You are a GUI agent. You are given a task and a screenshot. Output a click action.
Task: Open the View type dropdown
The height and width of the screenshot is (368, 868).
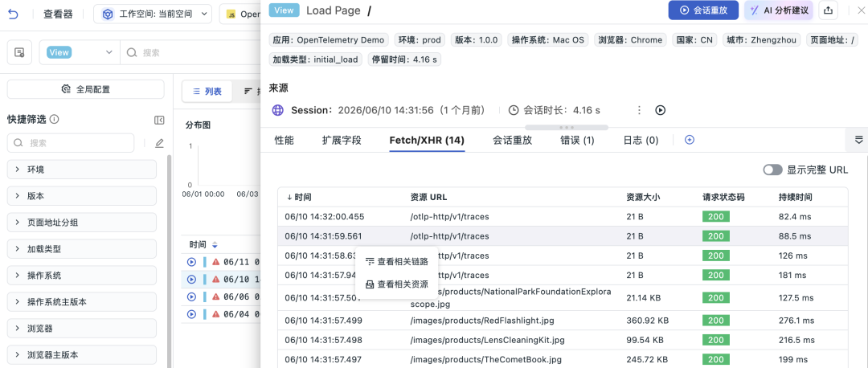click(x=79, y=52)
